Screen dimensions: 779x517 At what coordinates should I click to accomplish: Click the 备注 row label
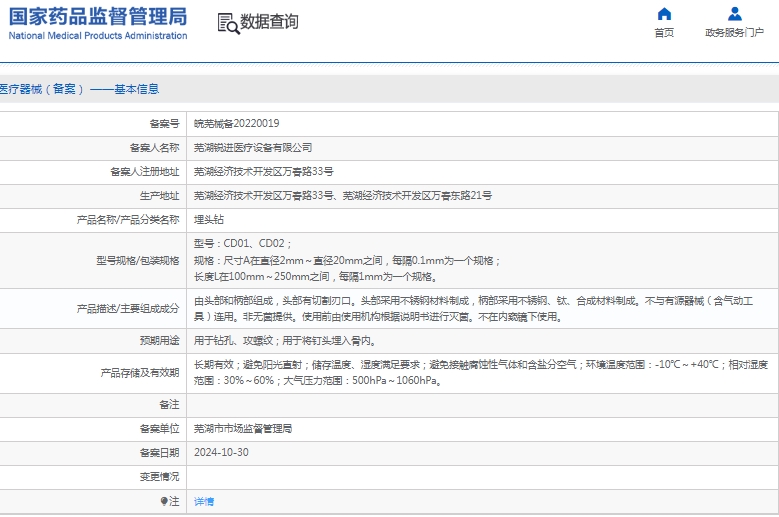169,404
